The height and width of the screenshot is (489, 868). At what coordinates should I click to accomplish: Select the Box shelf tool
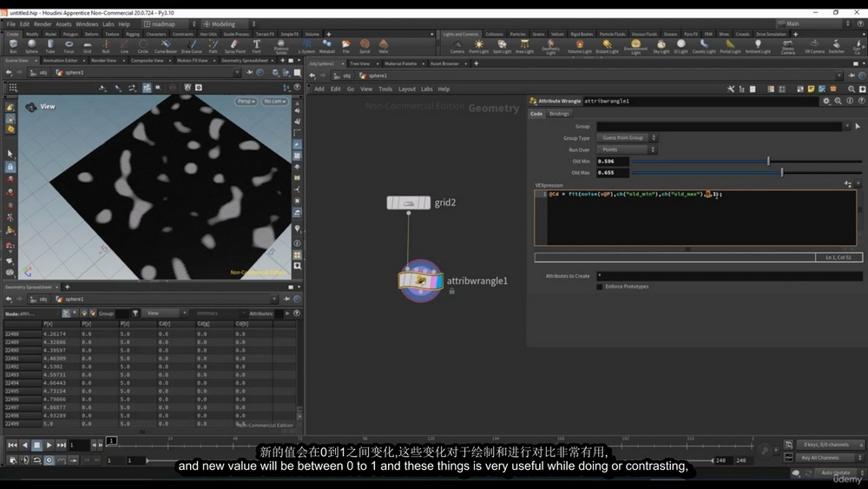pos(13,46)
